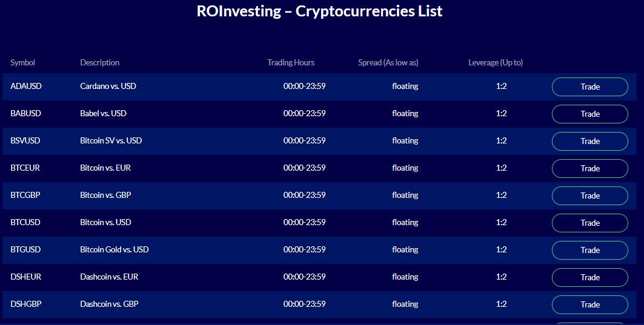644x325 pixels.
Task: Trade the BSVUSD pair
Action: [x=590, y=141]
